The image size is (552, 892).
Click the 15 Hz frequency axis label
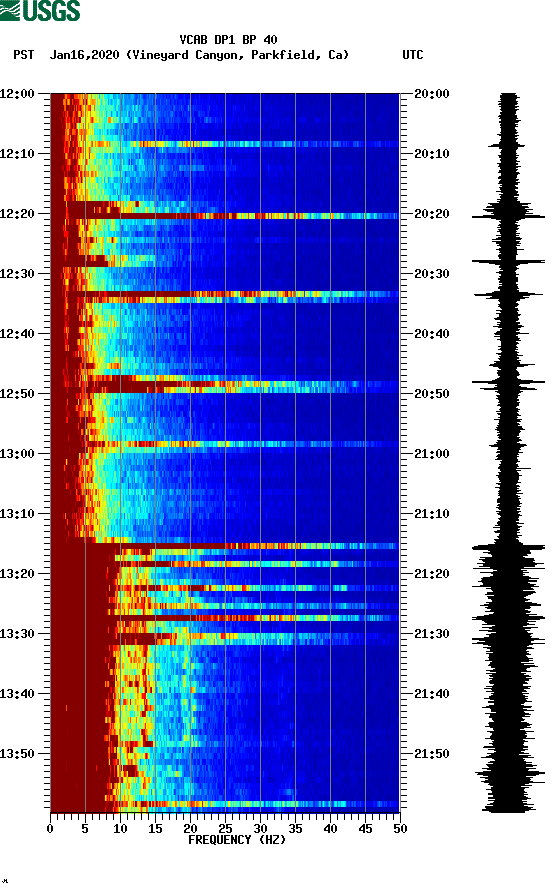155,829
